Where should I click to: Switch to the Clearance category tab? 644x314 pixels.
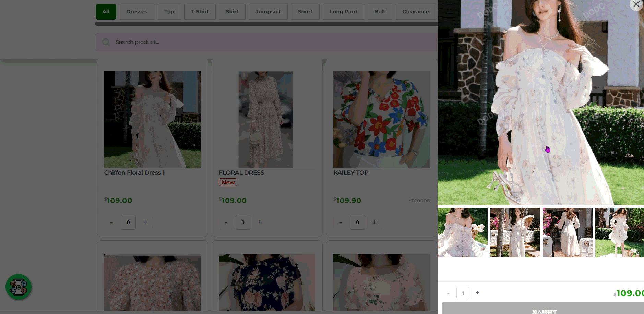click(x=415, y=12)
